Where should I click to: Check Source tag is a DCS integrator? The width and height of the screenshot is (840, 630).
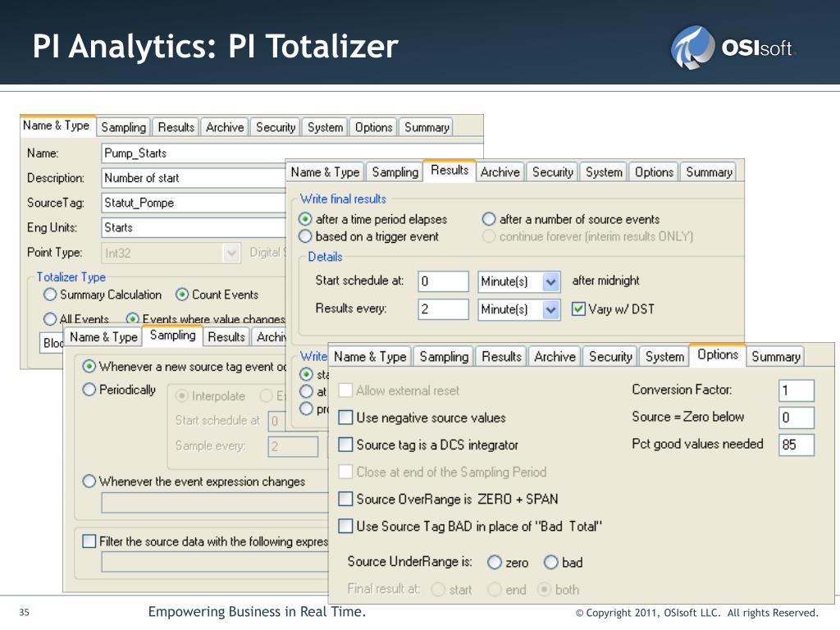(346, 445)
